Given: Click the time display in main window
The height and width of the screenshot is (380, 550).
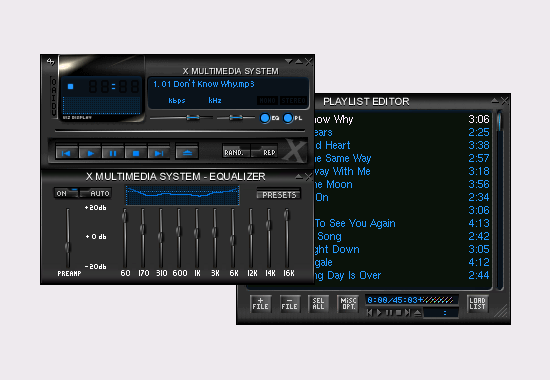Looking at the screenshot, I should click(x=113, y=86).
